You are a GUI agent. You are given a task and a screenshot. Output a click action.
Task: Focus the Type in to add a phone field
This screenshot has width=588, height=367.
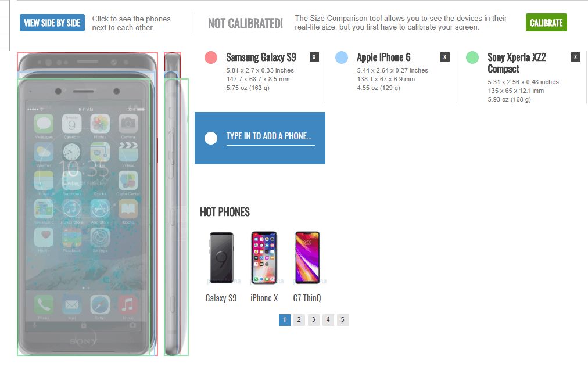270,136
